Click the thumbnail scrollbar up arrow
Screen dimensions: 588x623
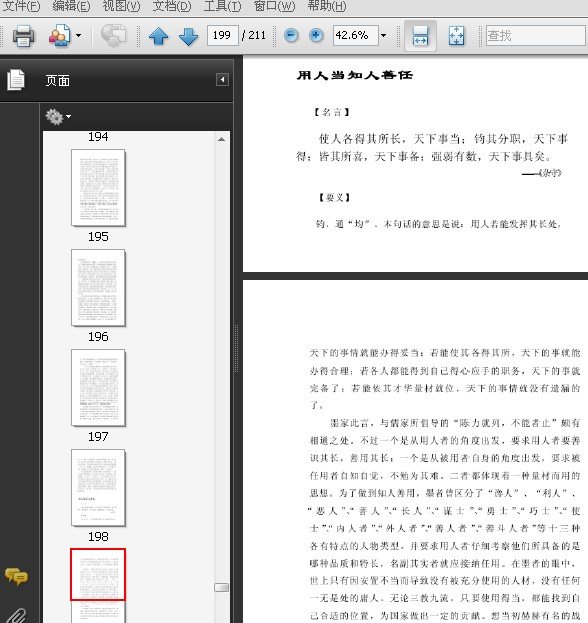click(221, 139)
